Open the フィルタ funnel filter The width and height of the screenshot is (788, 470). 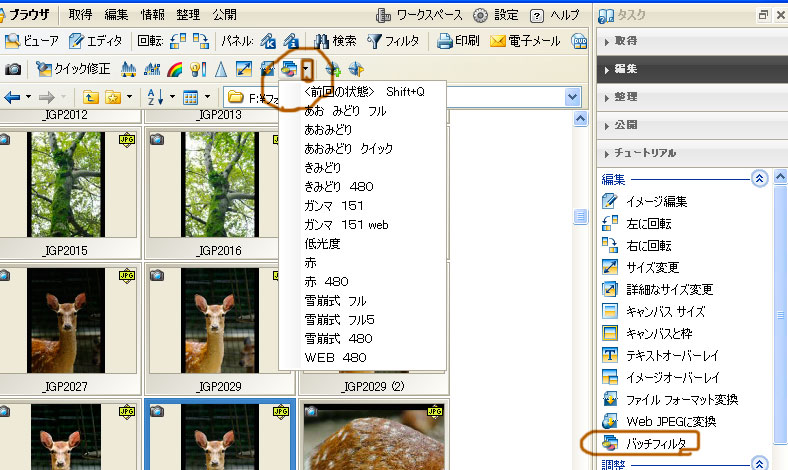coord(393,41)
